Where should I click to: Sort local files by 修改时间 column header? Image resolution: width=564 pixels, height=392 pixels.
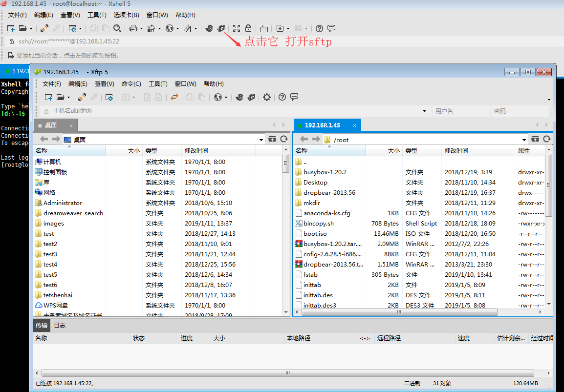(218, 150)
